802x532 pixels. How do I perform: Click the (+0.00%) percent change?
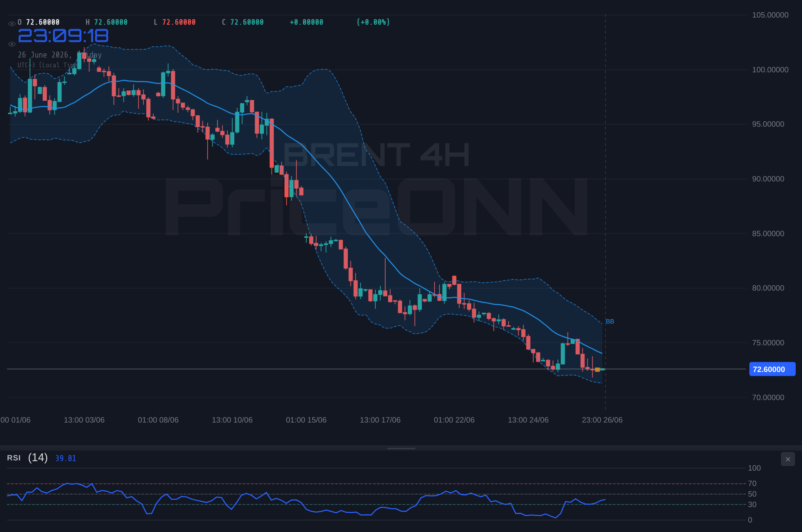click(x=373, y=22)
